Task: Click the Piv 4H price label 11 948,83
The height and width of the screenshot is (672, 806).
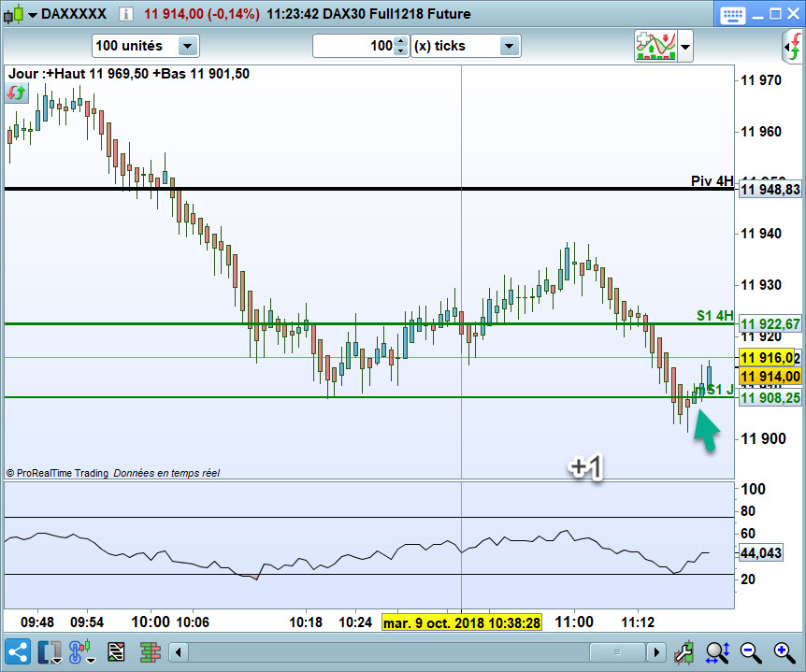Action: (x=770, y=190)
